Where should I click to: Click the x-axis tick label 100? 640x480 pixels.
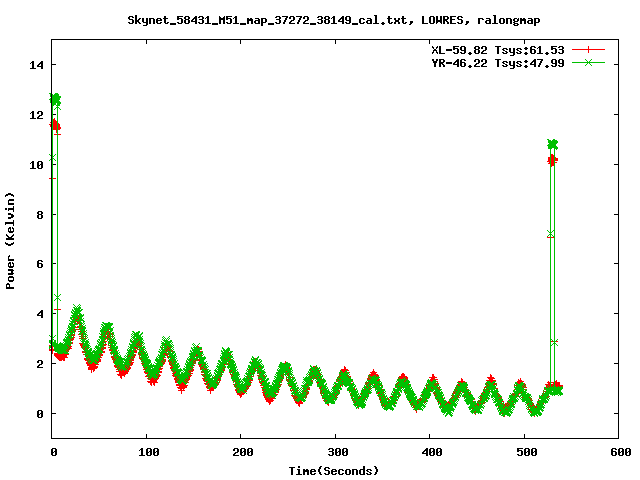point(149,452)
